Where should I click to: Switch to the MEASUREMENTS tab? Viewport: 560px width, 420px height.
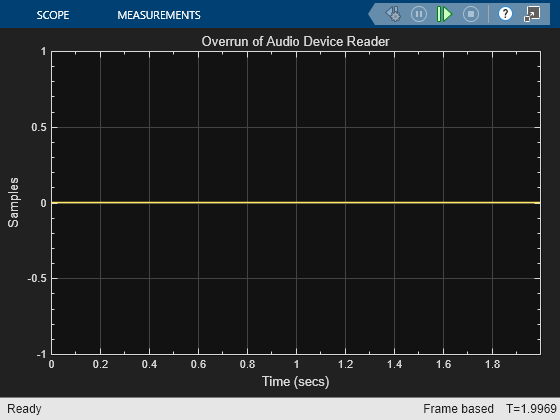[159, 15]
